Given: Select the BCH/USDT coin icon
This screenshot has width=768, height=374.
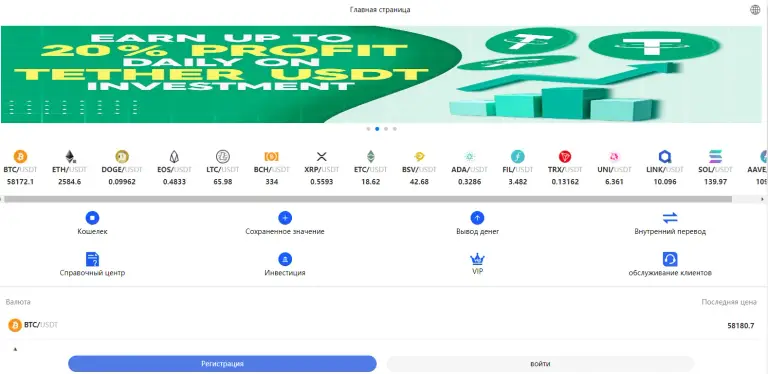Looking at the screenshot, I should [271, 157].
